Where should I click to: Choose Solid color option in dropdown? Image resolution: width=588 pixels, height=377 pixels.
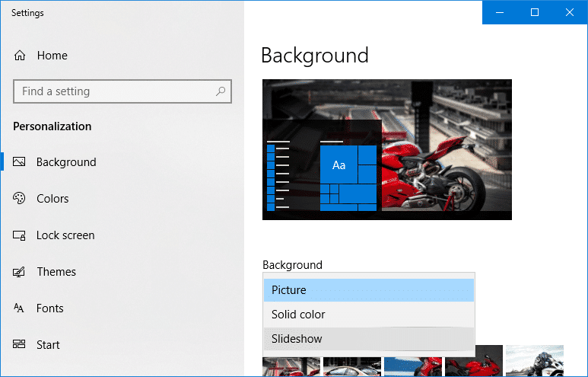[x=369, y=315]
